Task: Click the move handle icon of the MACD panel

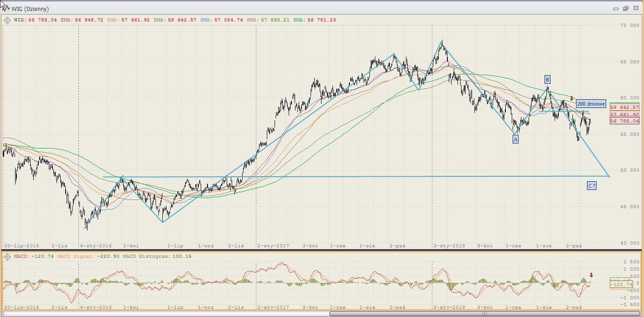Action: pos(7,256)
